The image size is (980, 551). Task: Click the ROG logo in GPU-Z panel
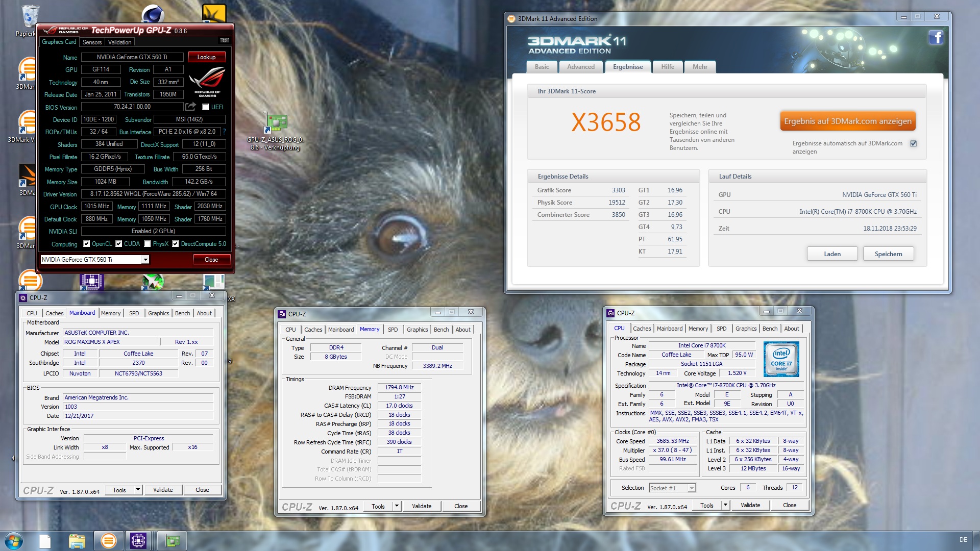coord(207,82)
